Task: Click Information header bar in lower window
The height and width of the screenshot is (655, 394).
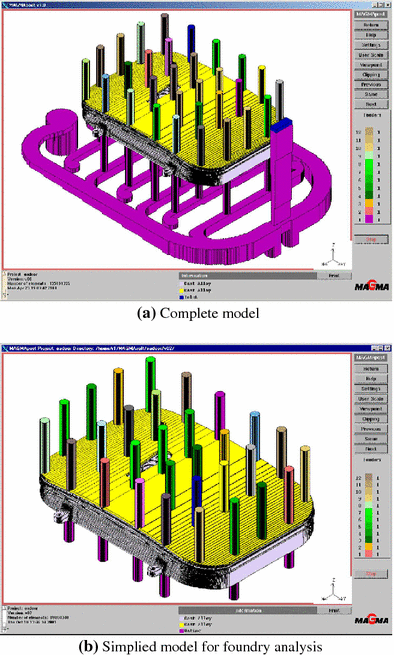Action: 248,611
